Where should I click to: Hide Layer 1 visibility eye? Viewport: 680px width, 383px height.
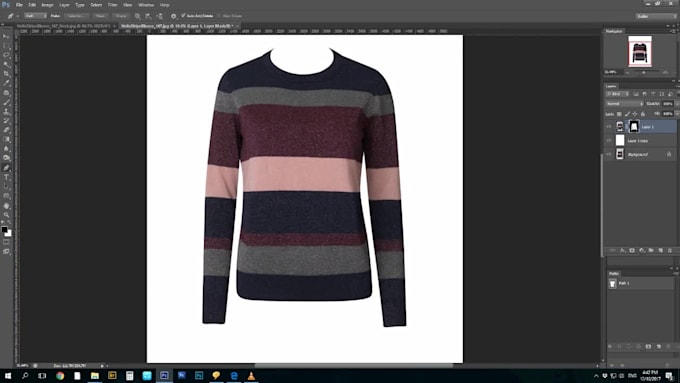[608, 127]
